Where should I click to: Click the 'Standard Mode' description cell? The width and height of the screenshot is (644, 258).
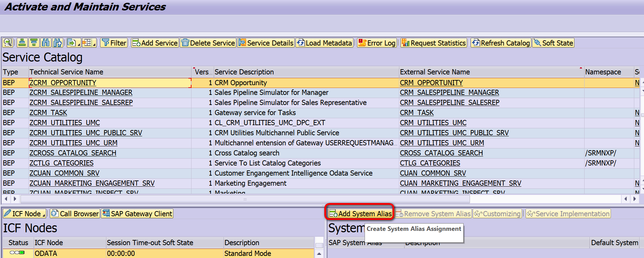point(269,253)
